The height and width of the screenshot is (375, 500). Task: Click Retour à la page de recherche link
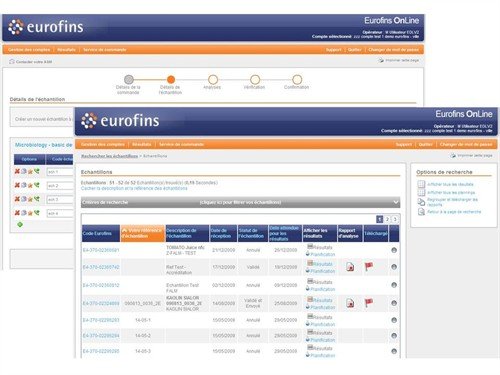(x=454, y=212)
